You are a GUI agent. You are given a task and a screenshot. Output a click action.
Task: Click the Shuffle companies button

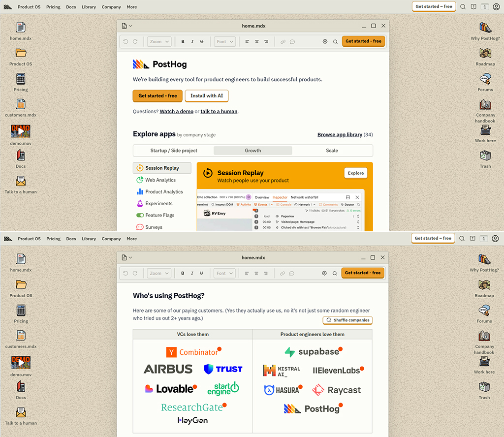(347, 320)
